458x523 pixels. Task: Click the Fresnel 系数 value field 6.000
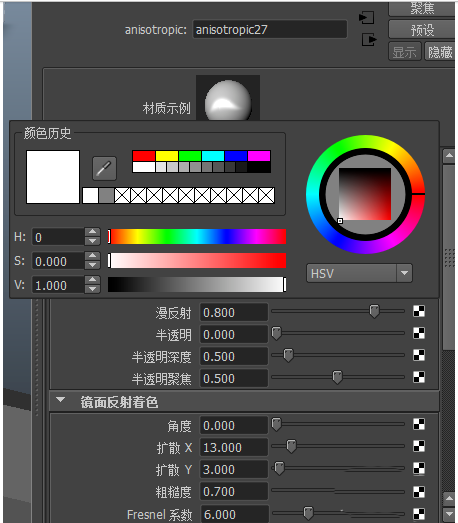234,514
